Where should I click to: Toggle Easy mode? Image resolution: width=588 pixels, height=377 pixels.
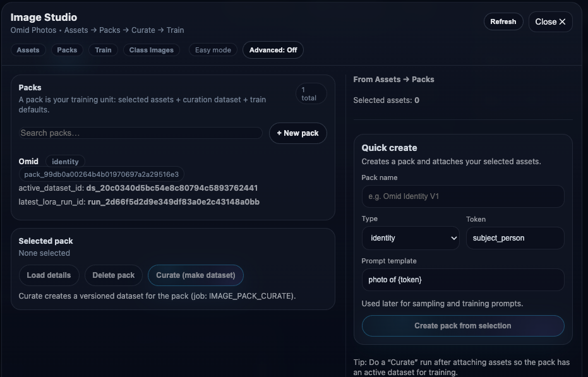pyautogui.click(x=213, y=50)
